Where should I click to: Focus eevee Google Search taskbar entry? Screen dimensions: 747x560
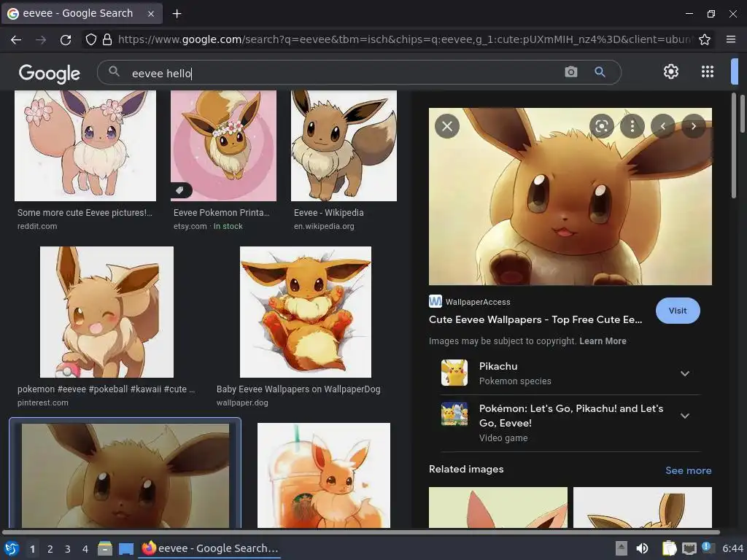210,548
